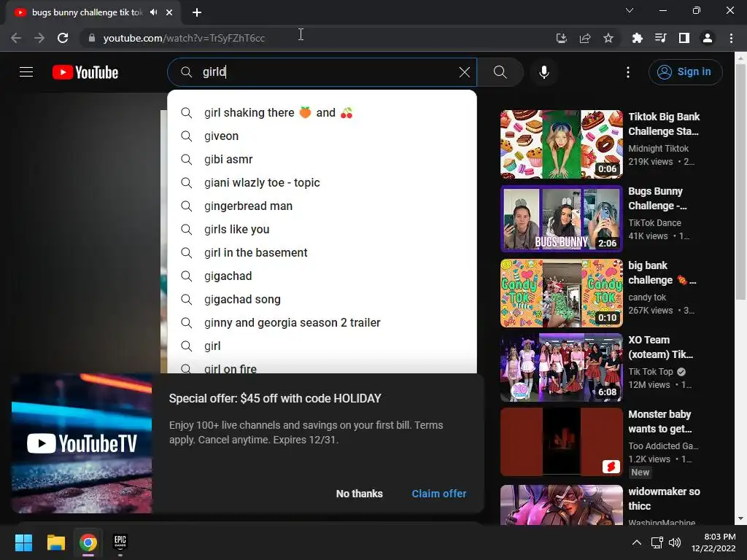Viewport: 747px width, 560px height.
Task: Select the bugs bunny challenge tik tok tab
Action: click(93, 12)
